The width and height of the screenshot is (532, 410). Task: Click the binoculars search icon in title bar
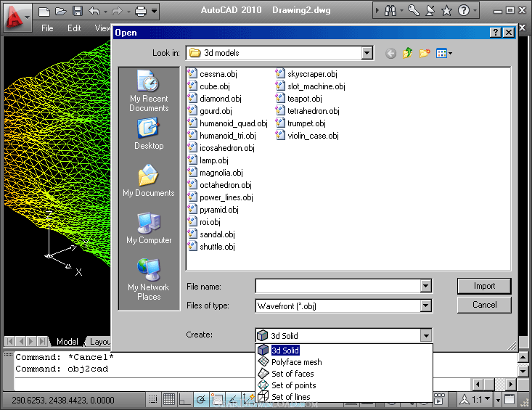390,11
